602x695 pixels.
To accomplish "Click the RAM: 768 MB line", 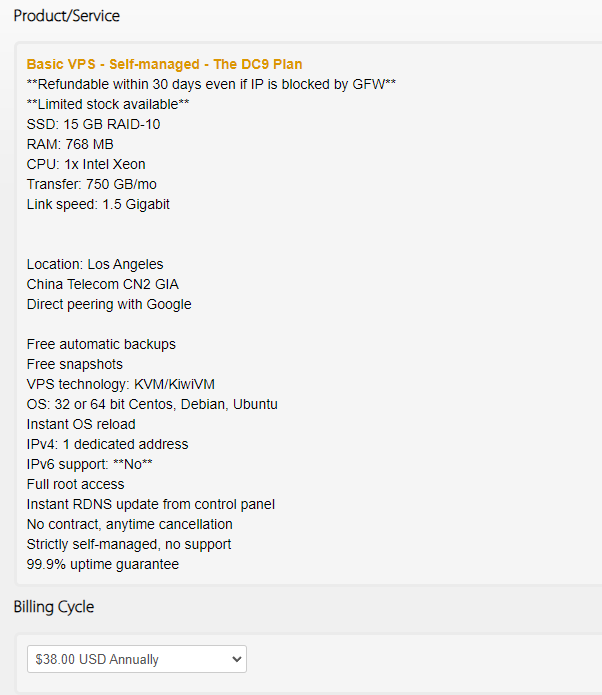I will (x=70, y=144).
